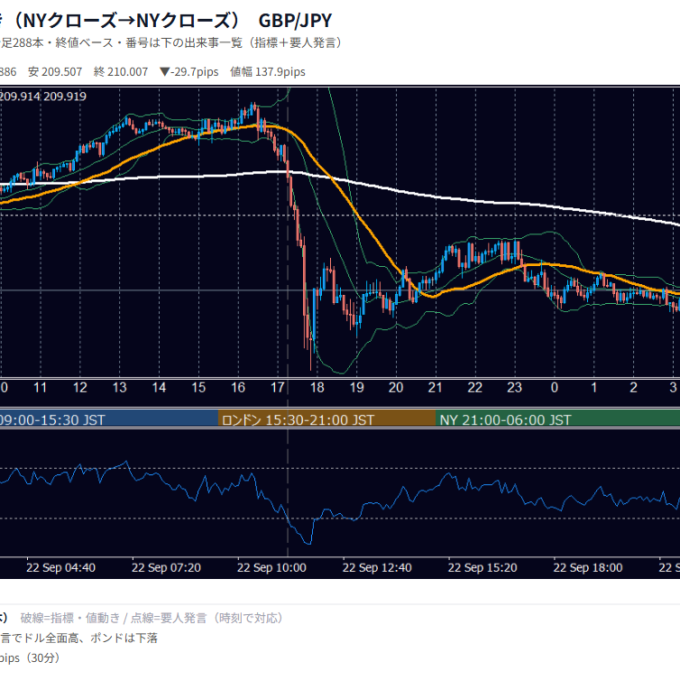
Task: Click the 22 Sep 07:20 date label
Action: coord(166,568)
